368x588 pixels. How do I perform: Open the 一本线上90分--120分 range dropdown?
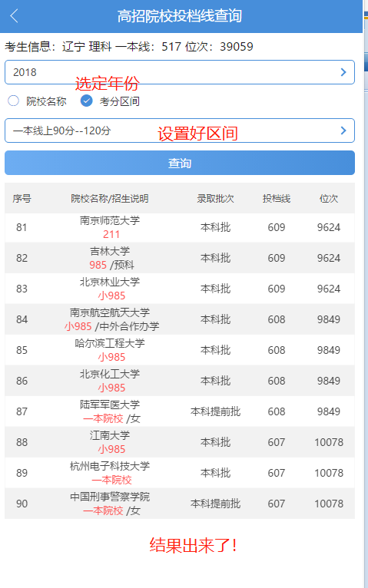(x=180, y=130)
